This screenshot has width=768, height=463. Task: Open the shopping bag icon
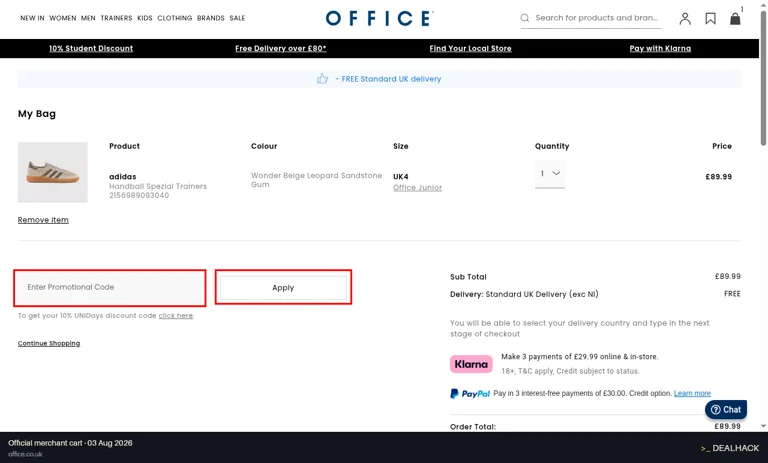[x=735, y=19]
